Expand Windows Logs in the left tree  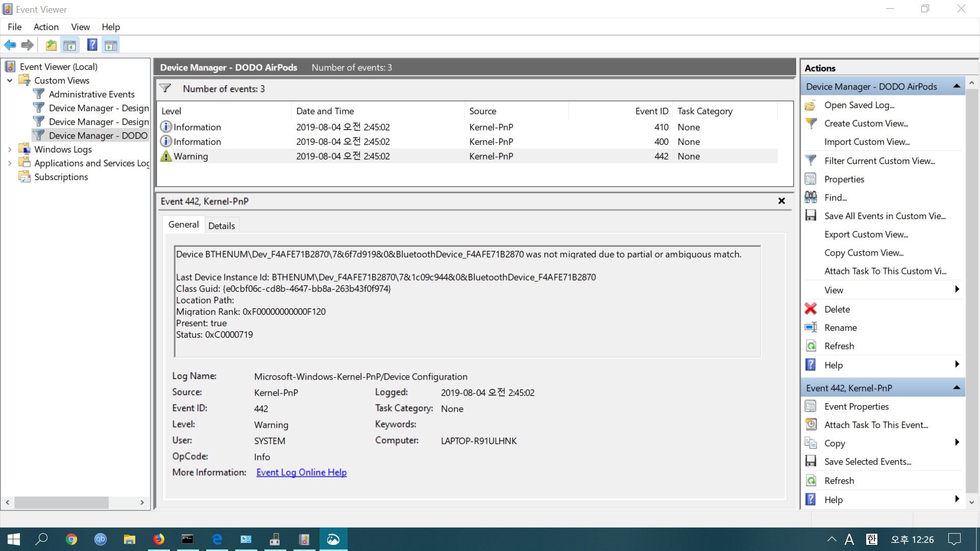point(8,148)
